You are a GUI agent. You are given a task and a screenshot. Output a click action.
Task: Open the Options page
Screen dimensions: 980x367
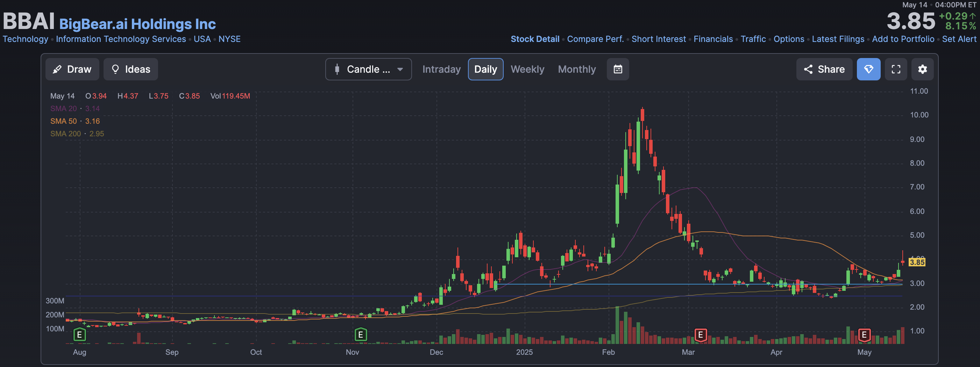(789, 39)
